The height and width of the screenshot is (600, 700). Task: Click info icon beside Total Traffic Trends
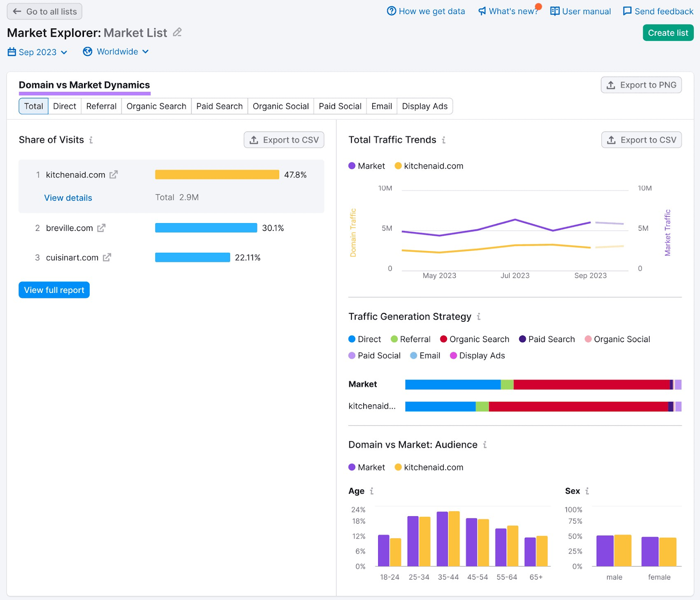(444, 140)
